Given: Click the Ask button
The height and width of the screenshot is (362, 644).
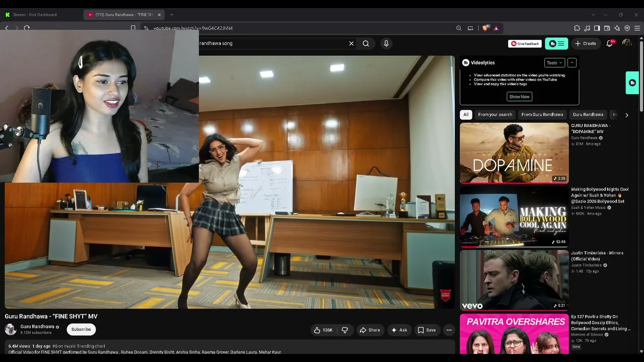Looking at the screenshot, I should coord(399,330).
